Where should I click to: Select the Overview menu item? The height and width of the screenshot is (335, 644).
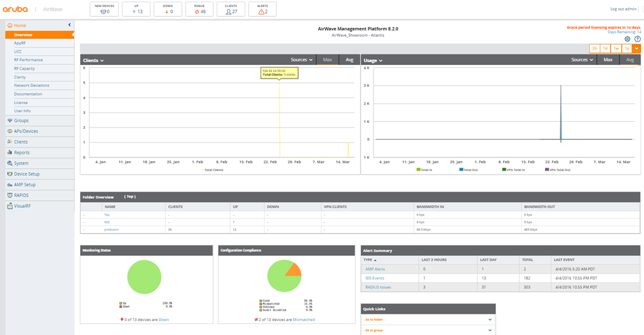[39, 35]
